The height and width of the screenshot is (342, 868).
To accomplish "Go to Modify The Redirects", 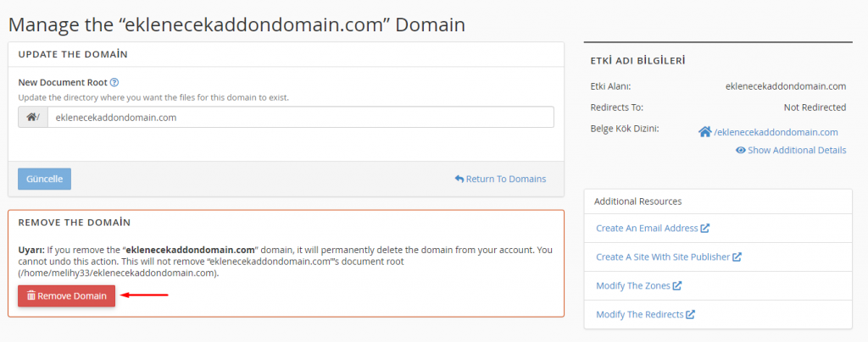I will [x=639, y=315].
